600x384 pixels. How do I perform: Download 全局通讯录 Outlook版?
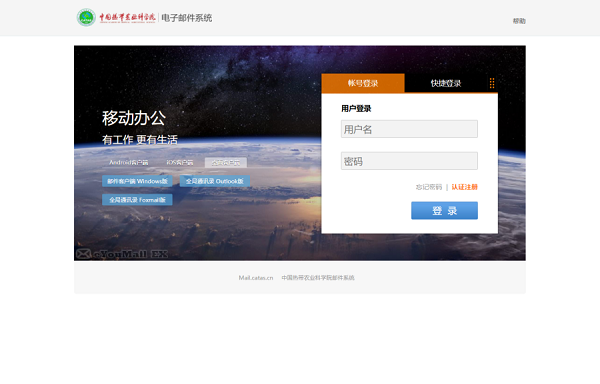(215, 181)
